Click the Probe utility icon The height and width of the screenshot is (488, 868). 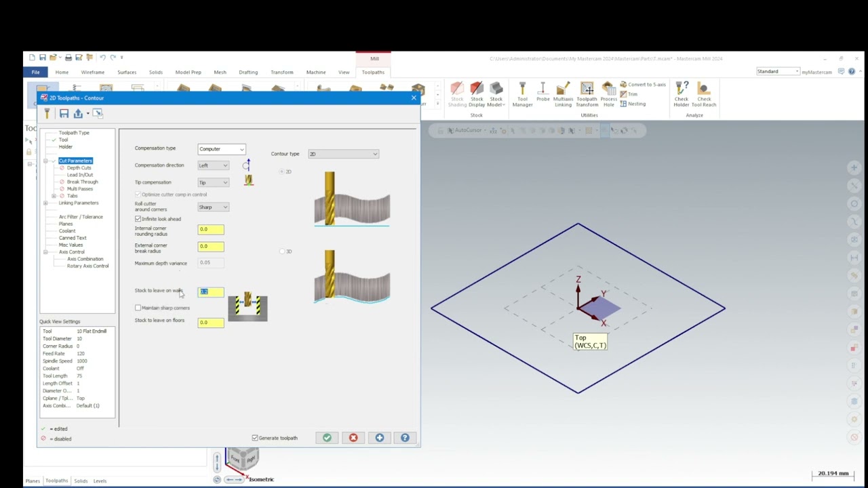click(542, 92)
